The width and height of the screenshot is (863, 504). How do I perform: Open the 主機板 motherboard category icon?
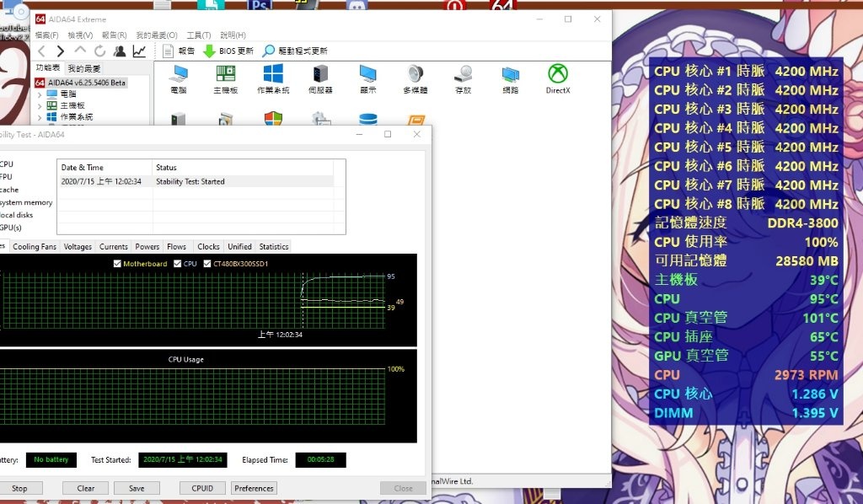226,79
